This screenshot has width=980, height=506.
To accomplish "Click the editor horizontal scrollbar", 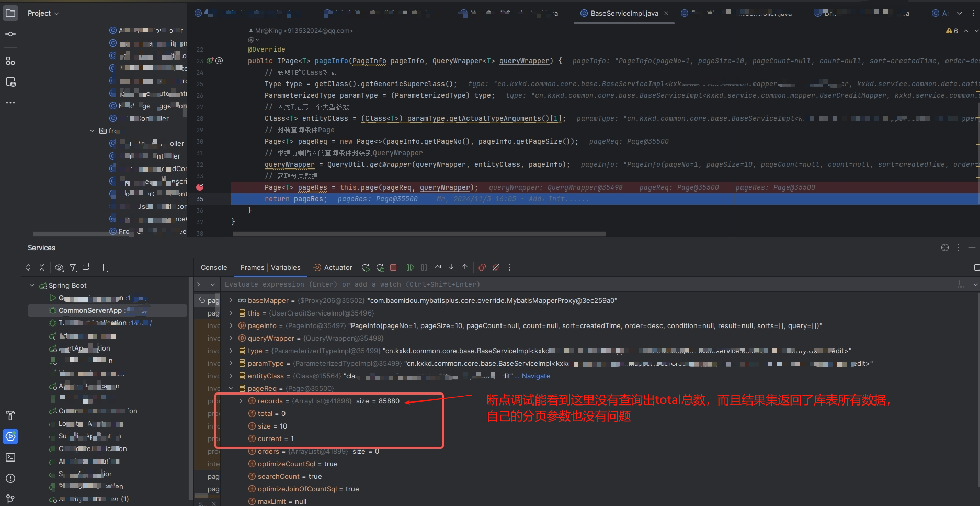I will coord(419,234).
